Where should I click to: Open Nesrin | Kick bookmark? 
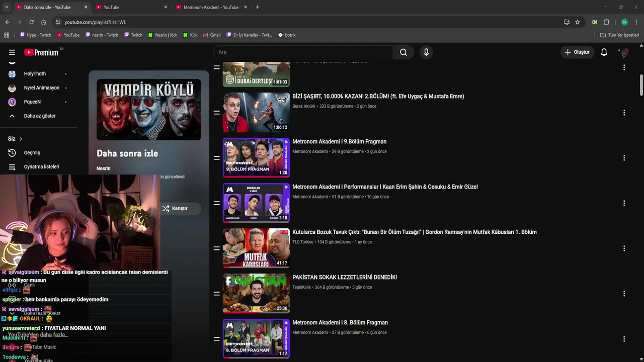163,35
